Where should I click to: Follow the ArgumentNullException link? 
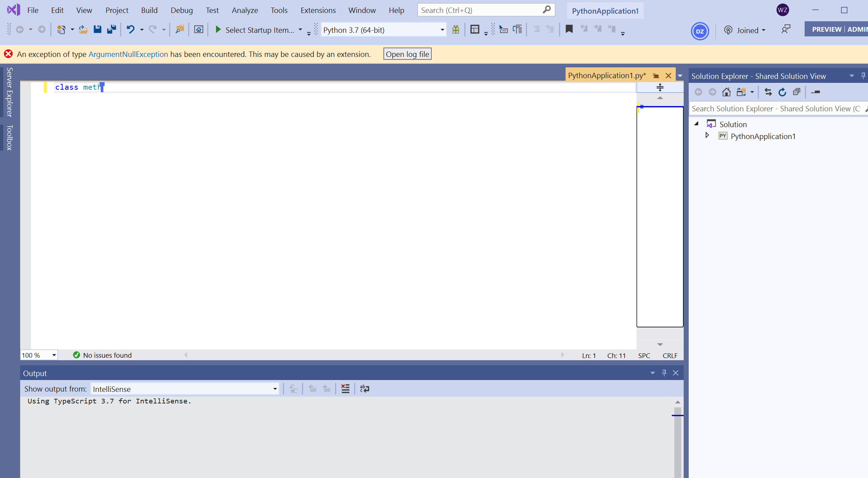pos(128,54)
